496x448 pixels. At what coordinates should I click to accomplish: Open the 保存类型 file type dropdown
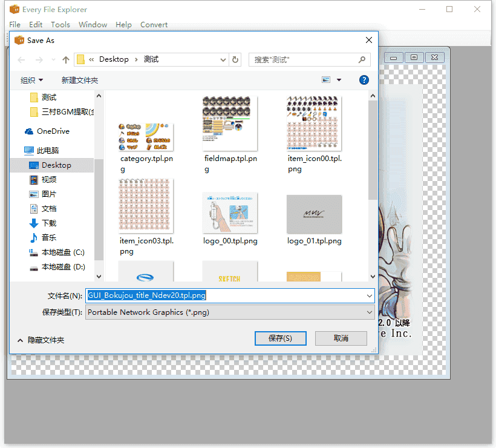230,312
